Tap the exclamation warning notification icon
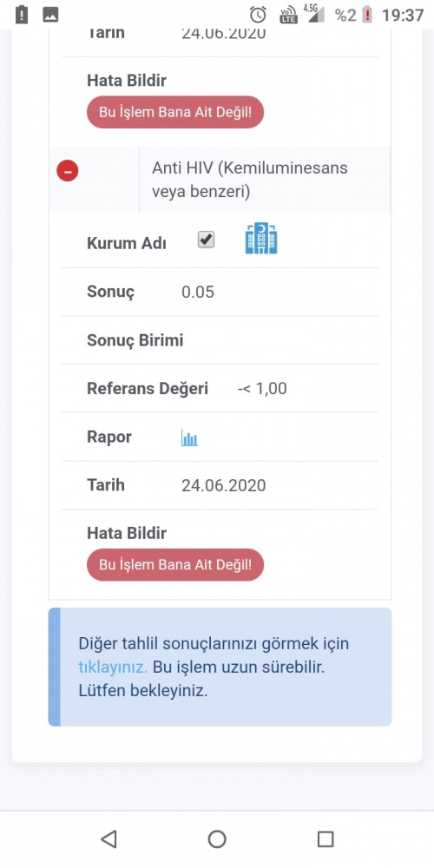 point(22,15)
